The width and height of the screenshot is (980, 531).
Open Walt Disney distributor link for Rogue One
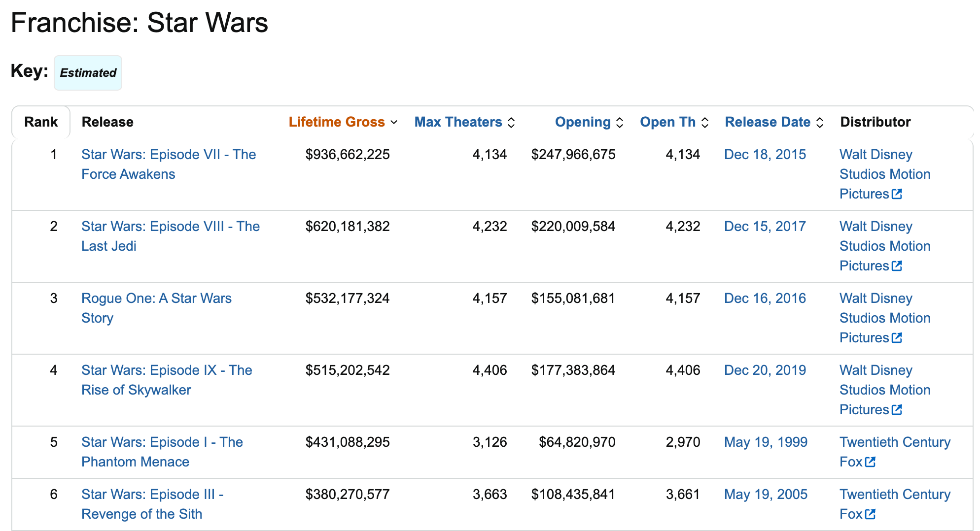click(885, 318)
